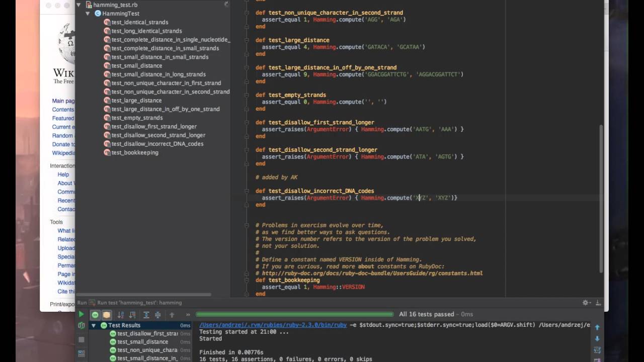Click hamming_test.rb file icon in structure
Image resolution: width=644 pixels, height=362 pixels.
click(89, 5)
